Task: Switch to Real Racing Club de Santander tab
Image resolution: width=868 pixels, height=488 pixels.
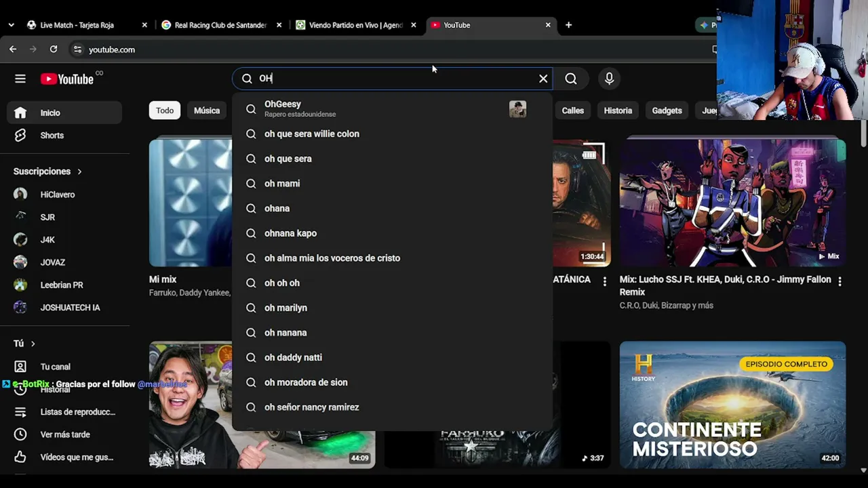Action: pyautogui.click(x=220, y=25)
